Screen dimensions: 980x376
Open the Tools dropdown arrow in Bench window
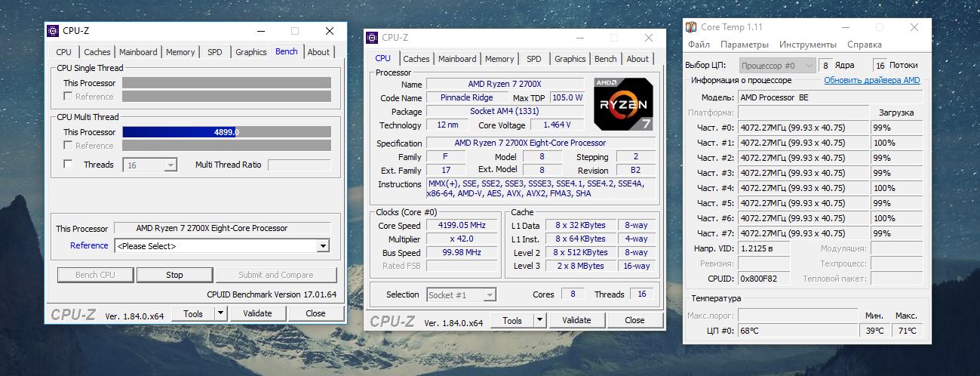click(x=220, y=313)
